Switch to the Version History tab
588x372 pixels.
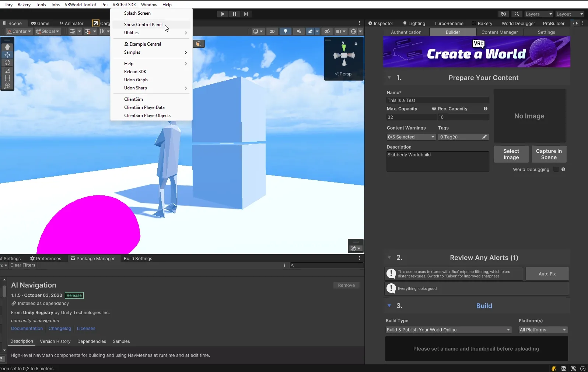55,341
